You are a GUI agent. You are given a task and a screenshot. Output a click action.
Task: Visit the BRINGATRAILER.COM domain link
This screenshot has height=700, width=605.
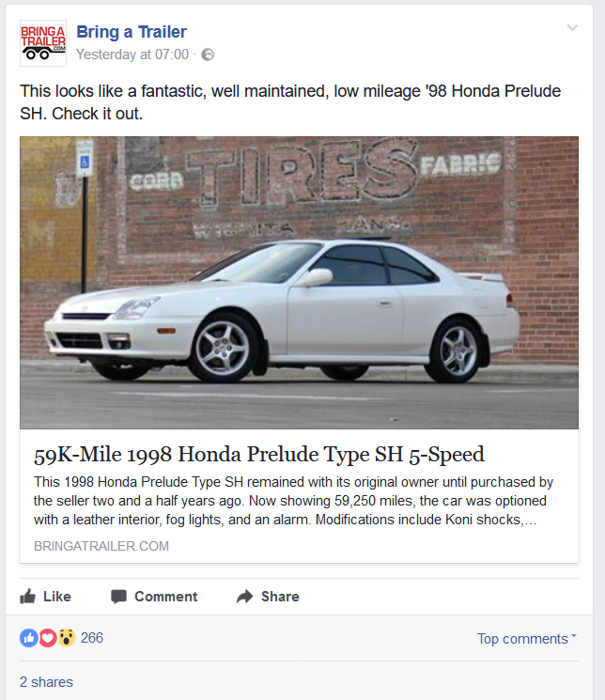click(101, 546)
